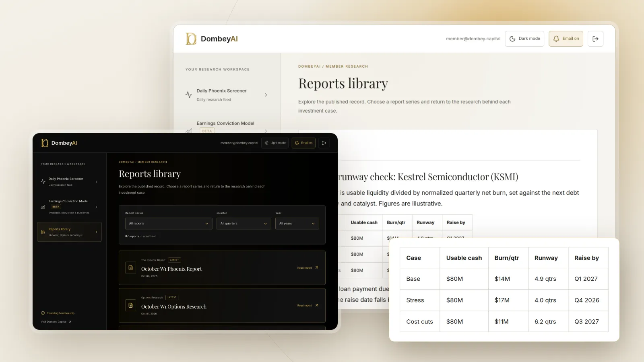This screenshot has height=362, width=644.
Task: Click the pulse icon beside dark-window Daily Phoenix Screener
Action: pyautogui.click(x=43, y=182)
